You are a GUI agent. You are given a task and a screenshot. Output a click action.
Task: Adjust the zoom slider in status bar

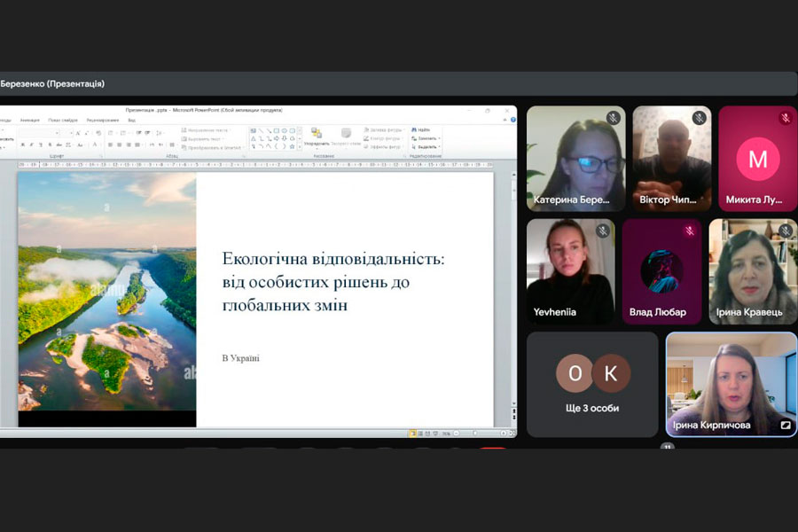[x=477, y=434]
